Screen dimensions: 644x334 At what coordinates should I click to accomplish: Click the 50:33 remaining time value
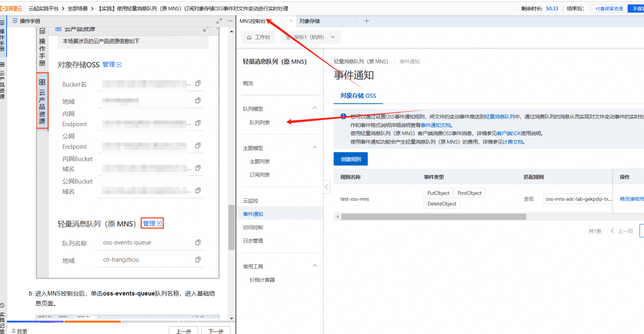tap(552, 9)
